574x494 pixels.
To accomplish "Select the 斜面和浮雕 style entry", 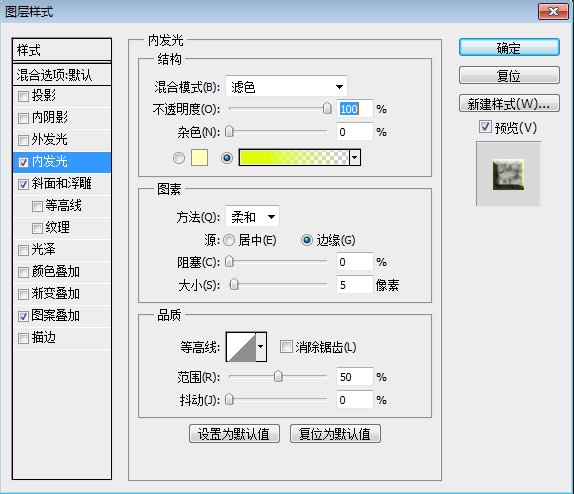I will point(62,184).
